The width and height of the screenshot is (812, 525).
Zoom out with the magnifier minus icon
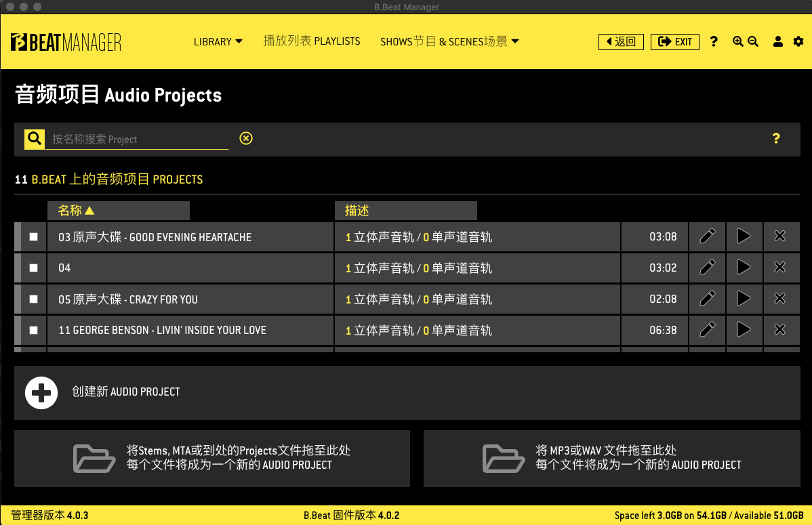tap(753, 41)
